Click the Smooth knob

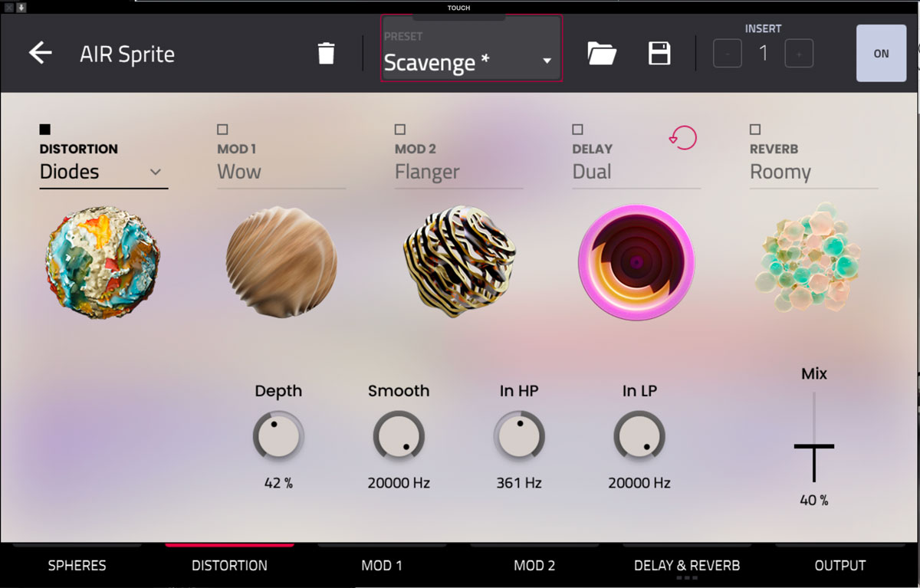click(399, 437)
